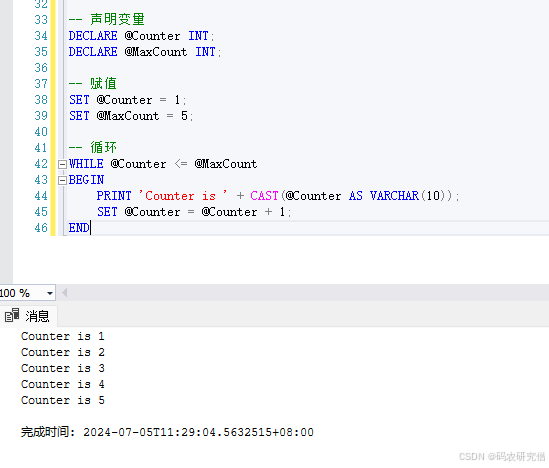Image resolution: width=549 pixels, height=468 pixels.
Task: Click the SET @MaxCount = 5 line
Action: (x=131, y=116)
